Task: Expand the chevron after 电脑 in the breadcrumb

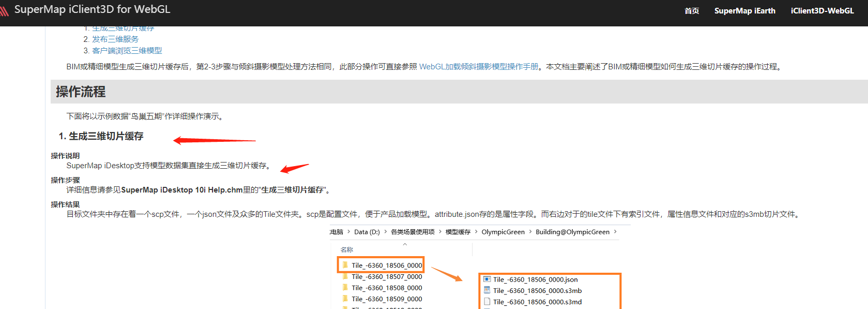Action: click(348, 232)
